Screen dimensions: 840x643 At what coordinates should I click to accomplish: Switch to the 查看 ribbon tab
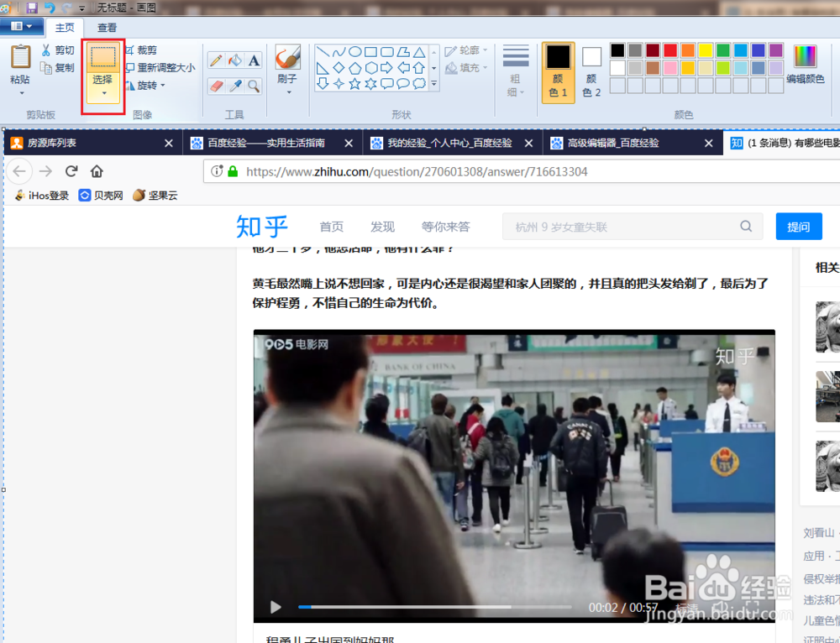pos(107,28)
